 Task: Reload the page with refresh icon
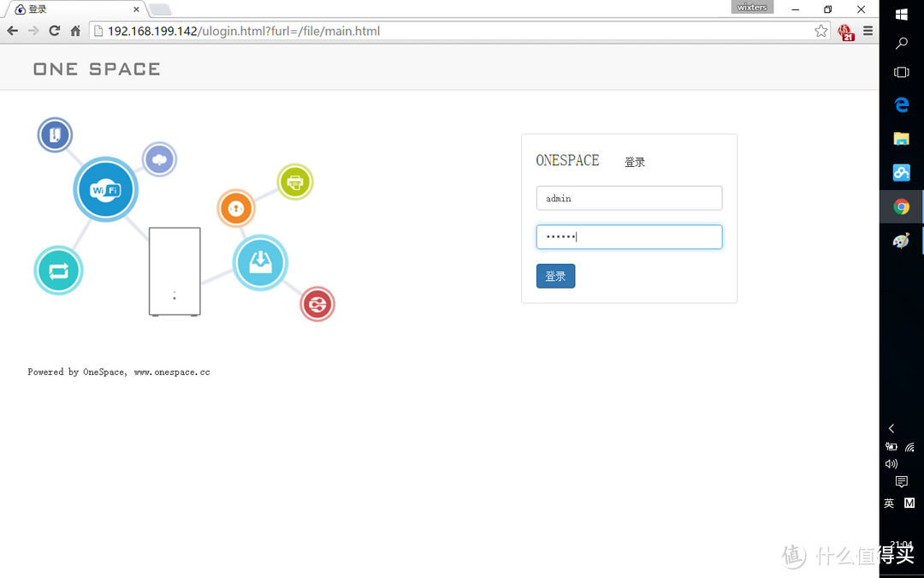pos(54,31)
